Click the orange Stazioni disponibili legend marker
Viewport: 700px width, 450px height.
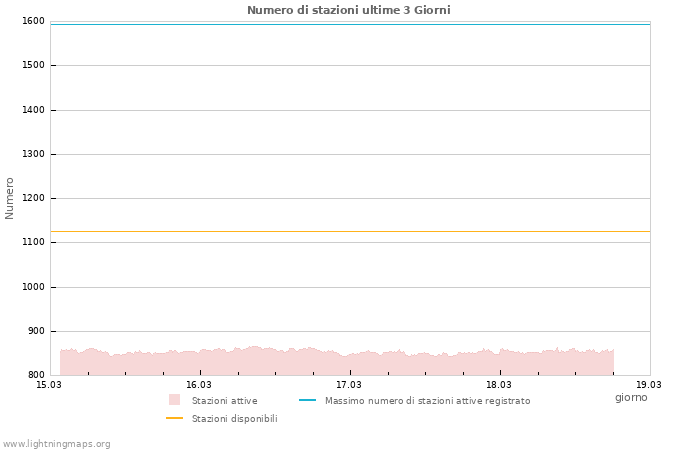[174, 418]
